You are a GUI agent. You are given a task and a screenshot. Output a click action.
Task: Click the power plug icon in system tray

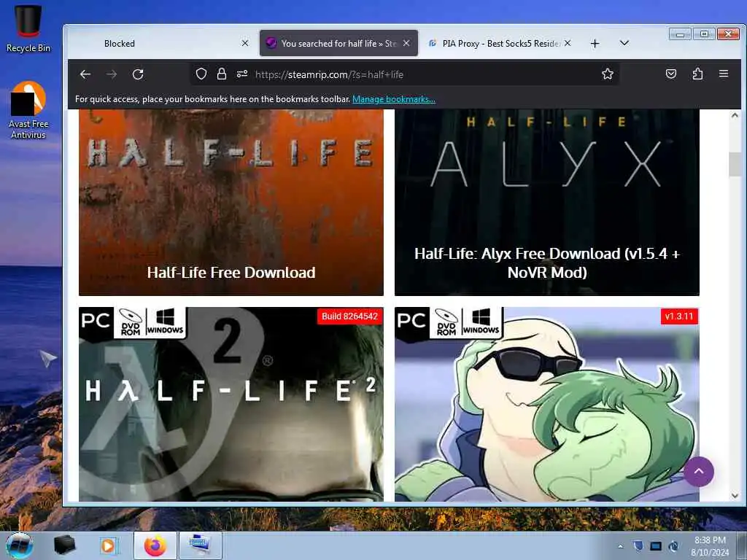673,545
